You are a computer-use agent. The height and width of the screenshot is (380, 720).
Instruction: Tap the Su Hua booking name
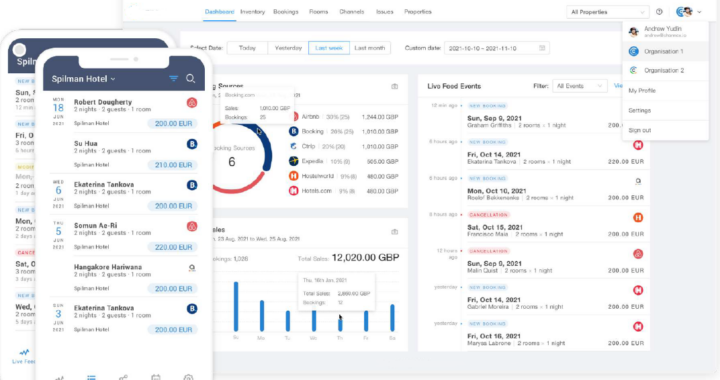coord(86,143)
